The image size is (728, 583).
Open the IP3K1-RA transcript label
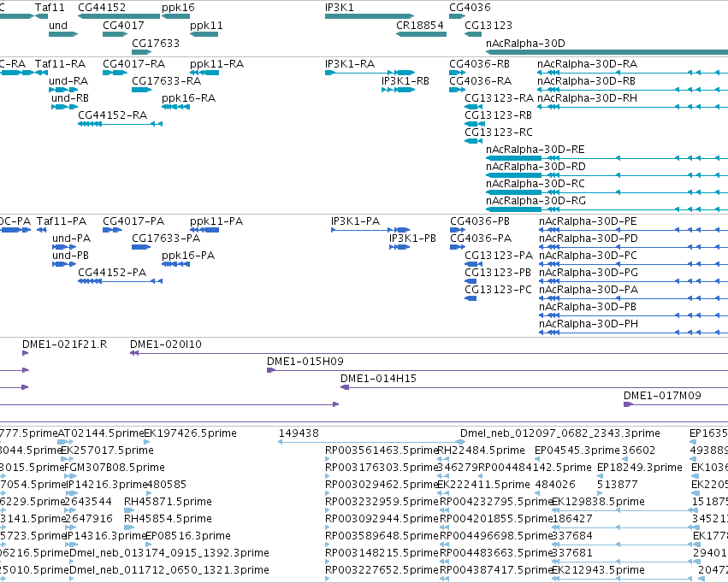(x=350, y=64)
